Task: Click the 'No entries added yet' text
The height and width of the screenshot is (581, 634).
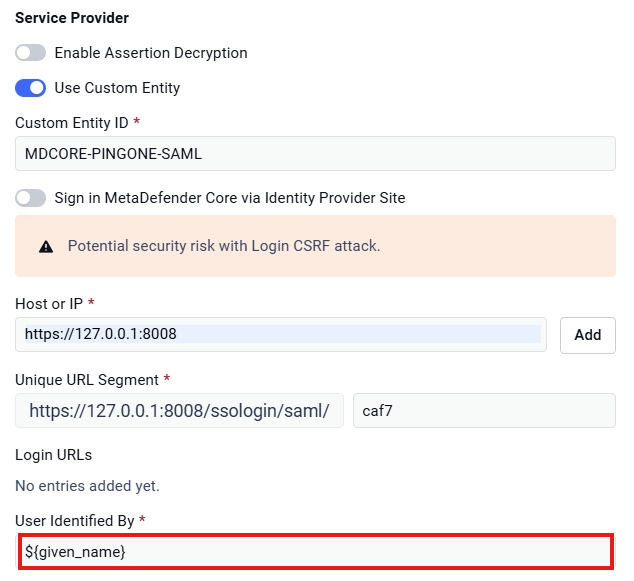Action: 87,486
